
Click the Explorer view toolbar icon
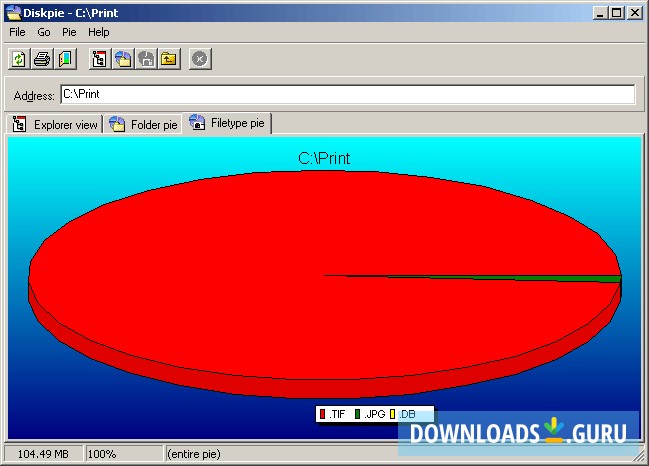[x=99, y=59]
